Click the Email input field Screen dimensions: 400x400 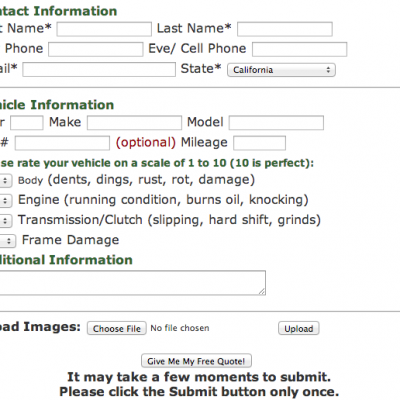pyautogui.click(x=99, y=70)
